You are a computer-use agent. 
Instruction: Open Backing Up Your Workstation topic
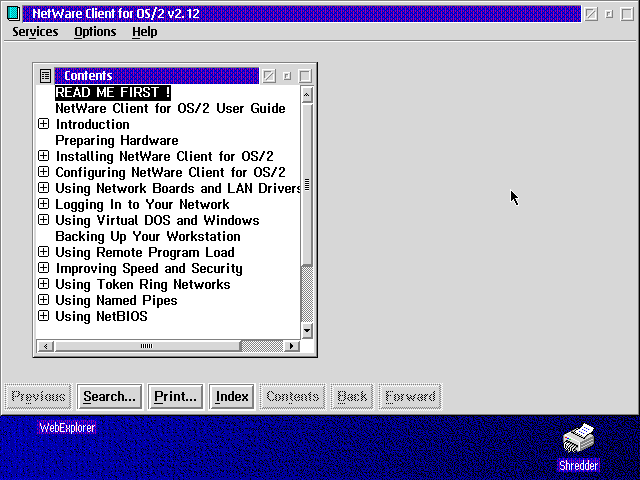148,236
